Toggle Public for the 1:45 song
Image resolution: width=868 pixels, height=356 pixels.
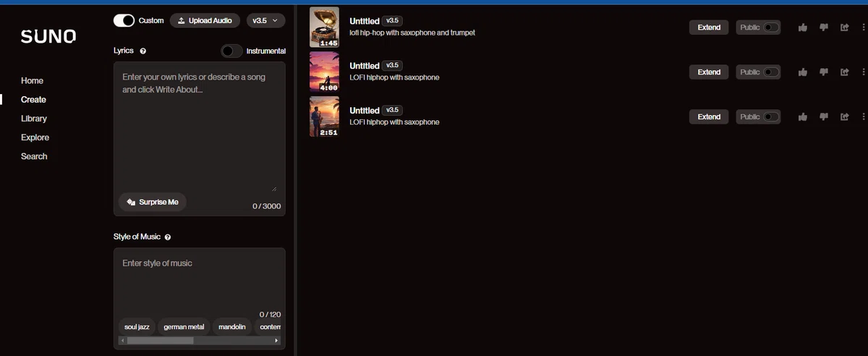click(770, 27)
